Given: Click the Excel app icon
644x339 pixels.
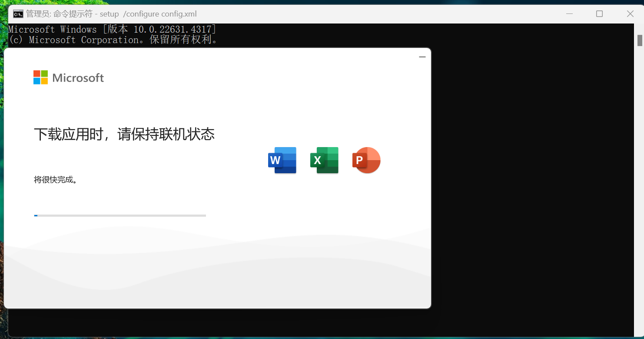Looking at the screenshot, I should pyautogui.click(x=324, y=160).
